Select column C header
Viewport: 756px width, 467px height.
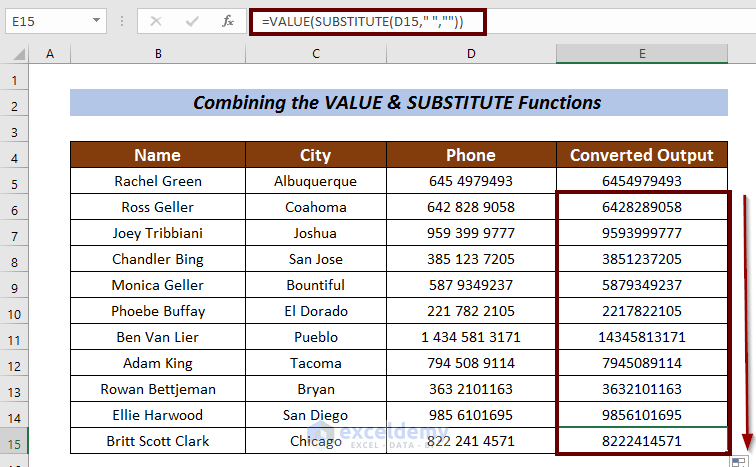pyautogui.click(x=315, y=54)
